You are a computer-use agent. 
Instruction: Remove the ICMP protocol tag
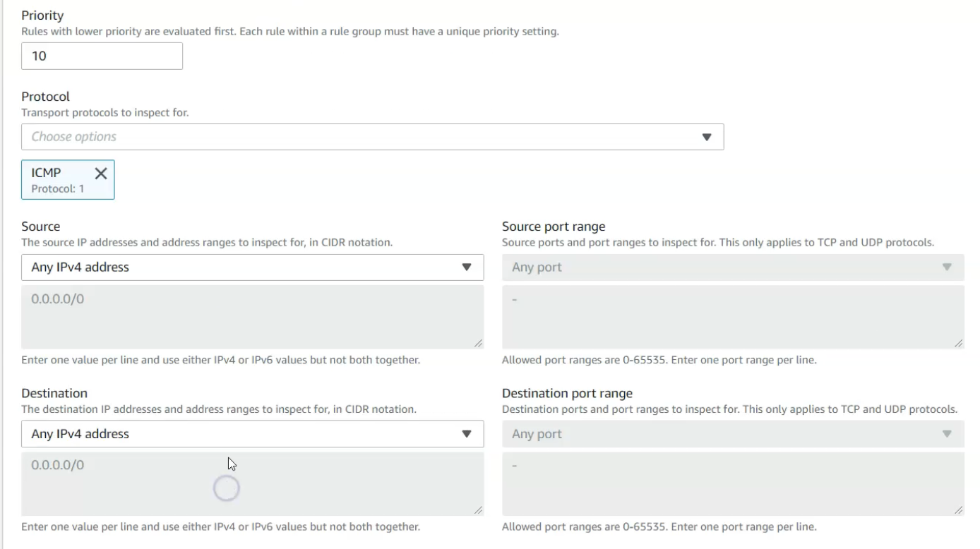[101, 174]
